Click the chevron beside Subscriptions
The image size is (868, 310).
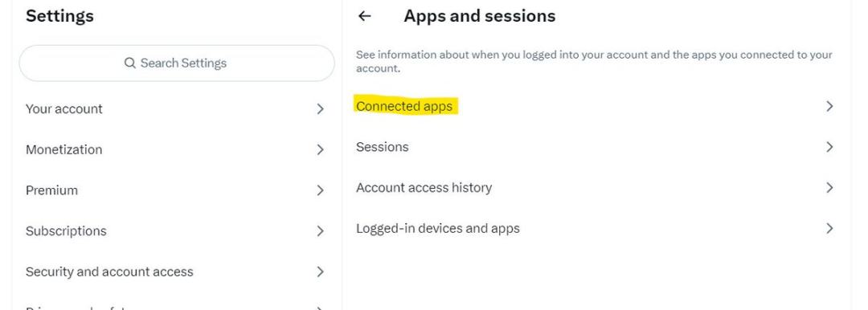(x=320, y=230)
